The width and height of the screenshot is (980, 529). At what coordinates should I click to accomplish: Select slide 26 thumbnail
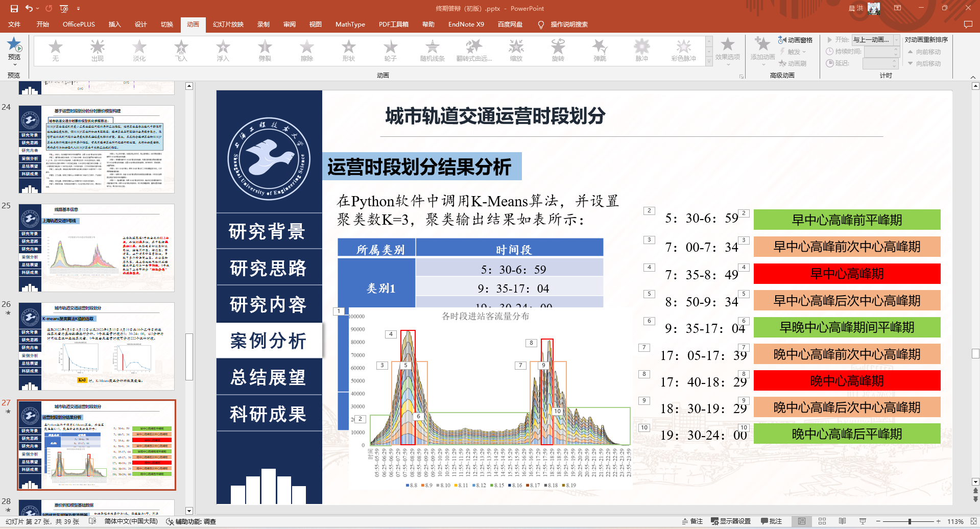pos(97,346)
